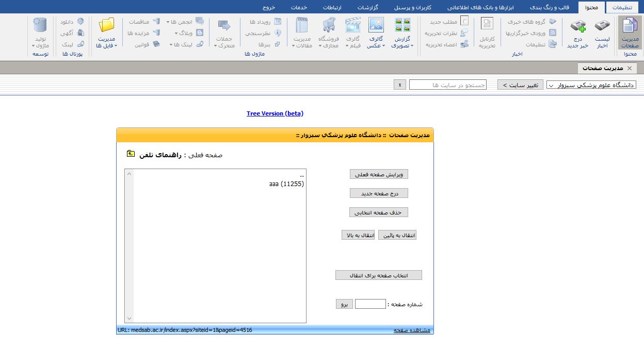Open the site selector دانشگاه علوم پزشکي سبزوار
The height and width of the screenshot is (349, 644).
click(x=591, y=85)
